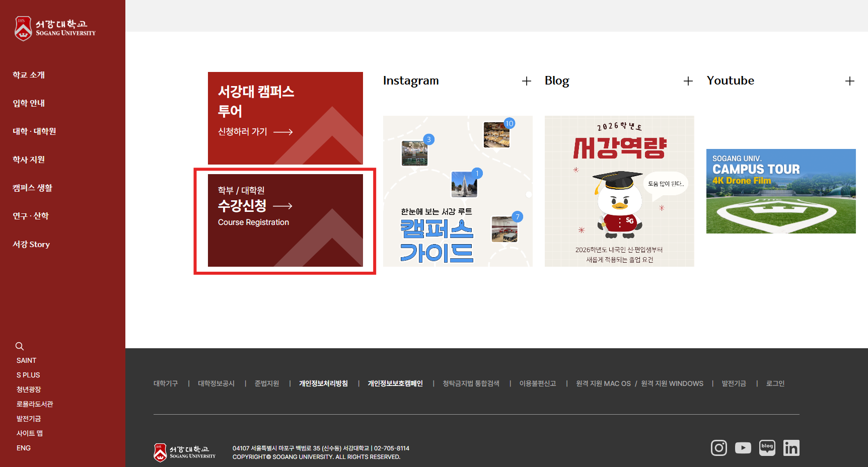Click the search magnifier icon in sidebar
868x467 pixels.
(20, 346)
